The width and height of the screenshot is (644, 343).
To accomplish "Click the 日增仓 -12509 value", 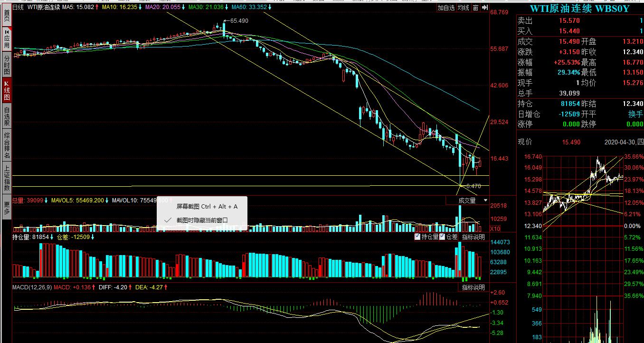I will coord(569,114).
